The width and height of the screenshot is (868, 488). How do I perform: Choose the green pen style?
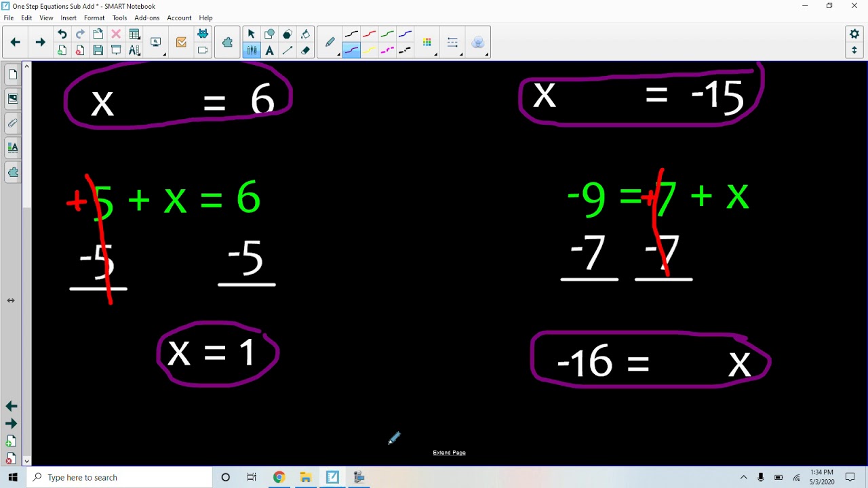387,34
